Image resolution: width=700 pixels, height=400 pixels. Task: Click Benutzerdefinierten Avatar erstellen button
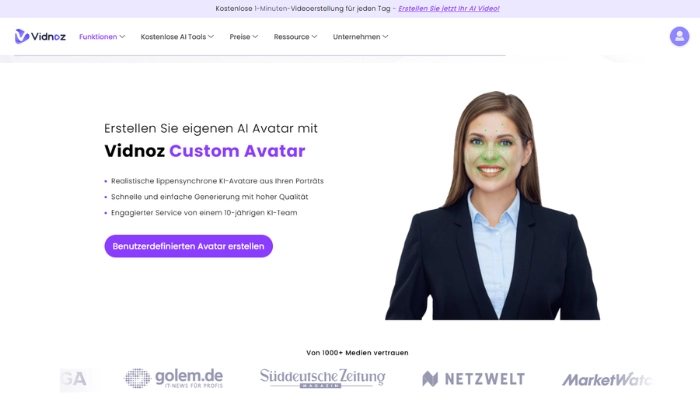(188, 246)
